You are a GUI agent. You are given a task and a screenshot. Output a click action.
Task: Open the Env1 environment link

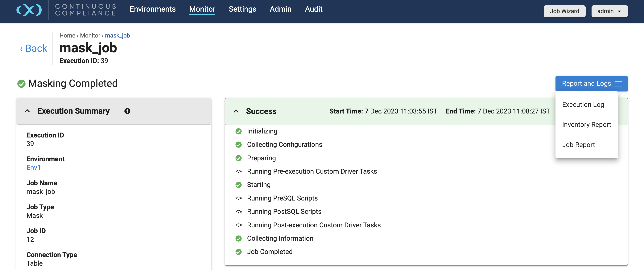tap(34, 168)
